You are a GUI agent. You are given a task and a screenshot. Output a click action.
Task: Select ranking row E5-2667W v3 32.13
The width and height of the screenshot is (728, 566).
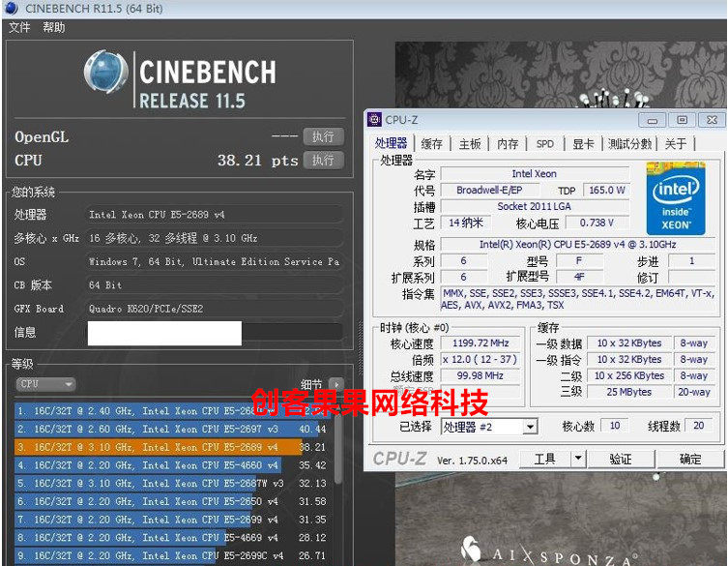click(x=172, y=484)
